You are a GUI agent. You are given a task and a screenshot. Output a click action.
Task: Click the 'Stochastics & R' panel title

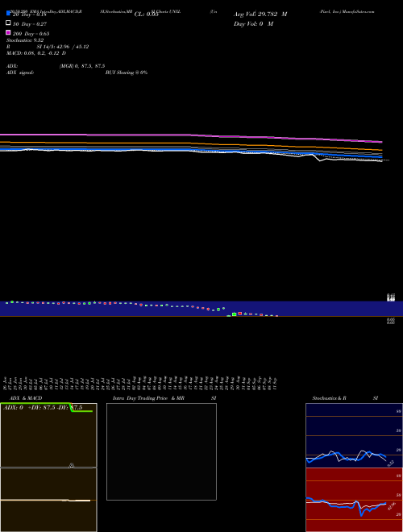[x=329, y=398]
